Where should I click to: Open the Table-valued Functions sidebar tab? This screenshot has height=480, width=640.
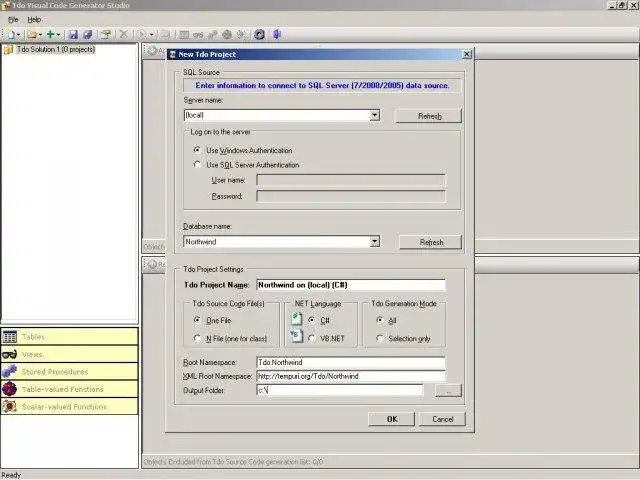70,389
